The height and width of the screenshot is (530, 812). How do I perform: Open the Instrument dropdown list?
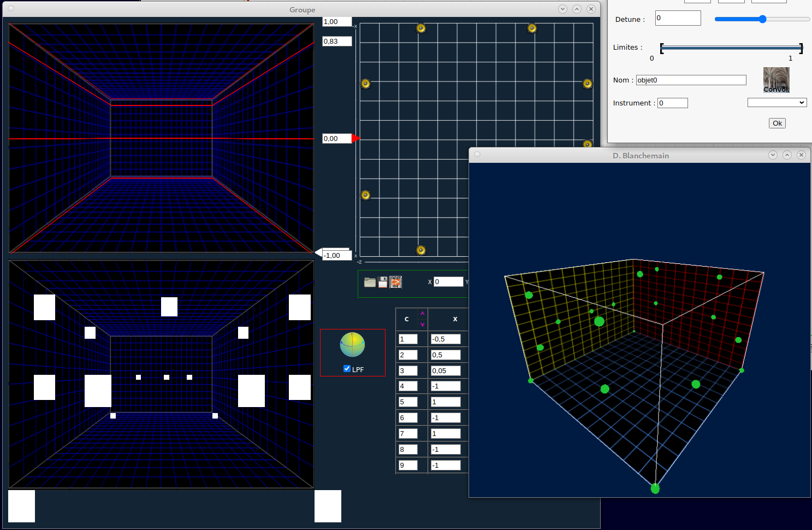[777, 103]
